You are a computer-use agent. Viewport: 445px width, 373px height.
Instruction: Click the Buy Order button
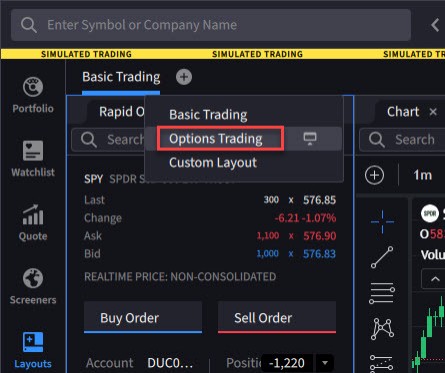click(x=143, y=317)
